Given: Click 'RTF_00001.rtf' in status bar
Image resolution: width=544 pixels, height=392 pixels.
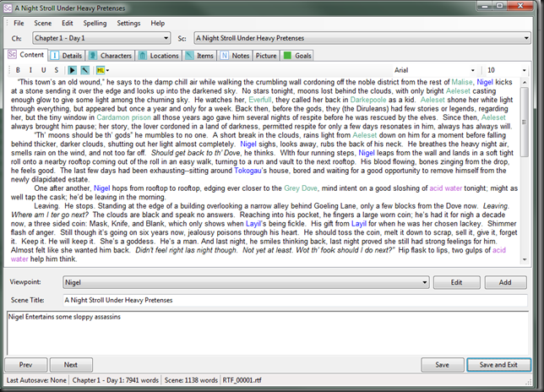Looking at the screenshot, I should [x=242, y=380].
